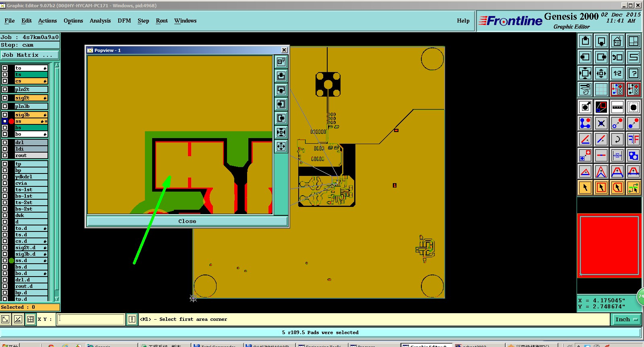Click the zoom out arrows icon
The height and width of the screenshot is (347, 644).
[601, 73]
